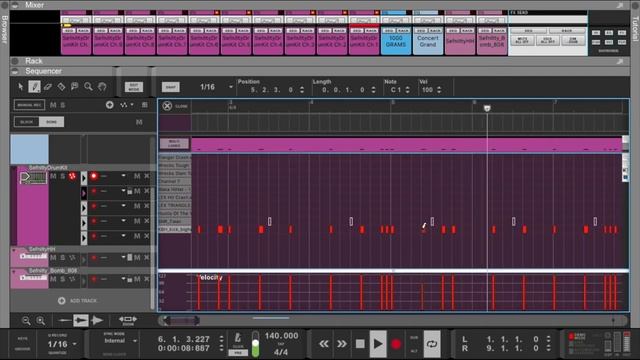Collapse the Mixer panel header
The width and height of the screenshot is (640, 360).
pyautogui.click(x=16, y=5)
